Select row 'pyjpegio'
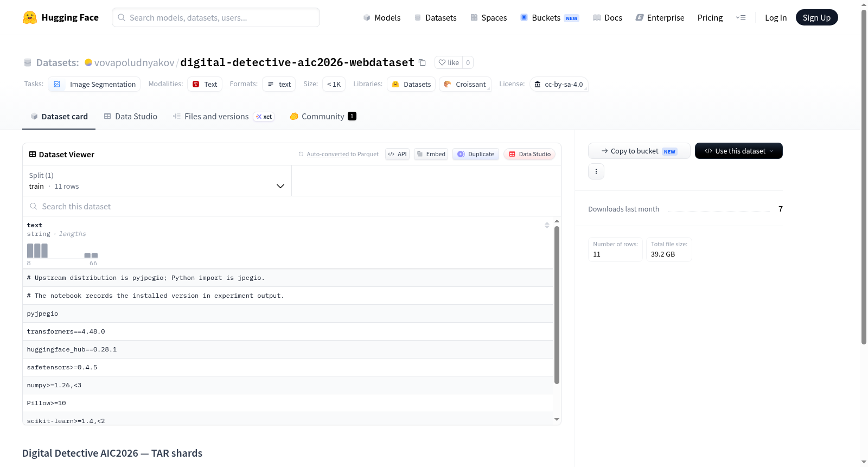 tap(288, 314)
